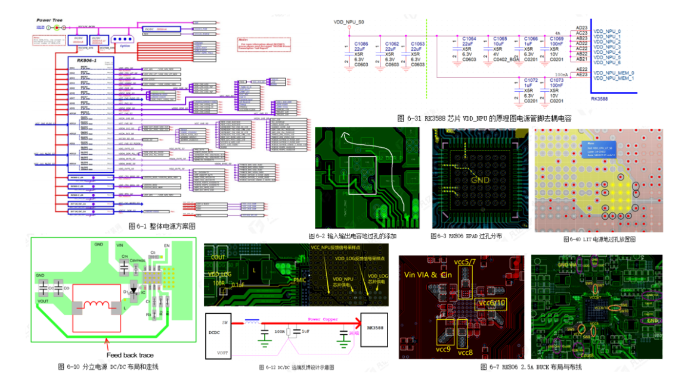Screen dimensions: 676x390
Task: Click the Feed back trace label
Action: click(130, 355)
